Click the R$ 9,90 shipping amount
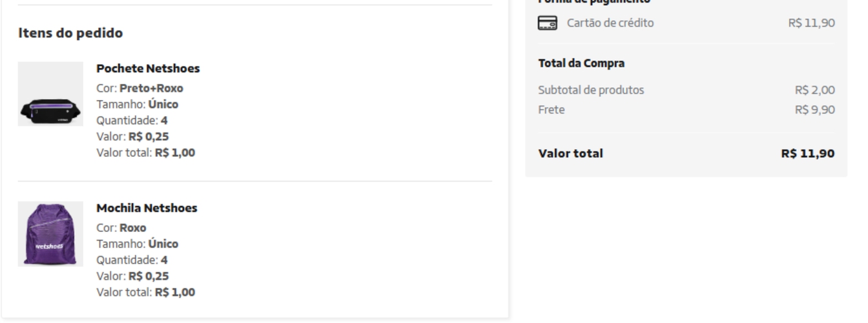868x323 pixels. coord(814,110)
